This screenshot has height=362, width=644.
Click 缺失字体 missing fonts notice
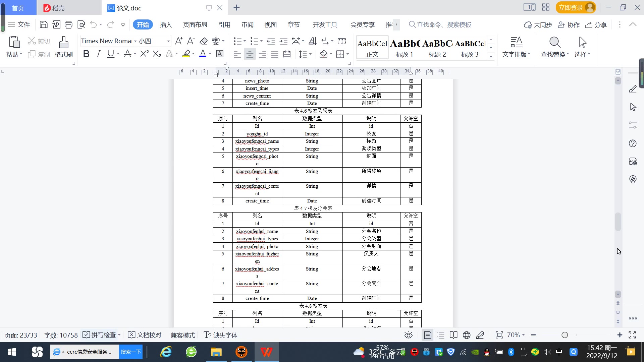tap(221, 335)
